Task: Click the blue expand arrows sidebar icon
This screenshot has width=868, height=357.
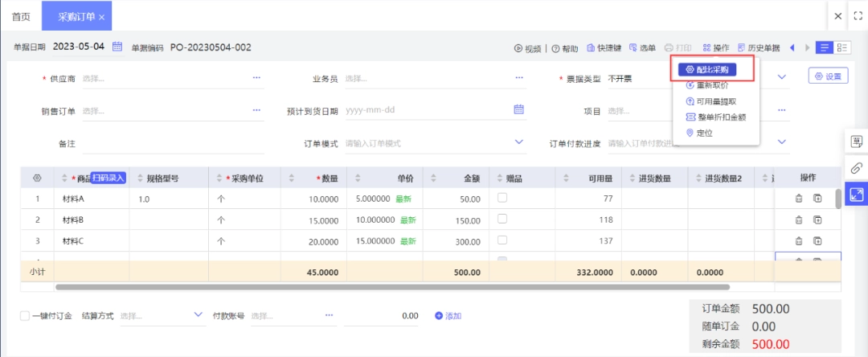Action: (856, 195)
